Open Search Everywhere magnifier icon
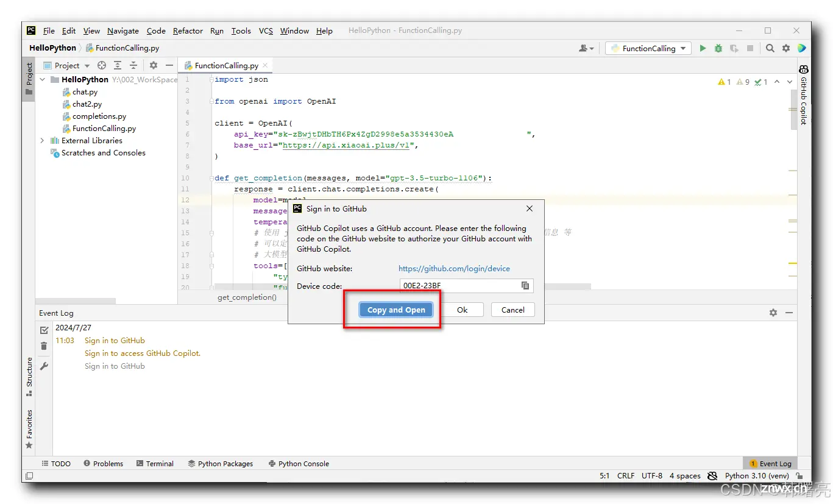The height and width of the screenshot is (504, 833). point(770,48)
